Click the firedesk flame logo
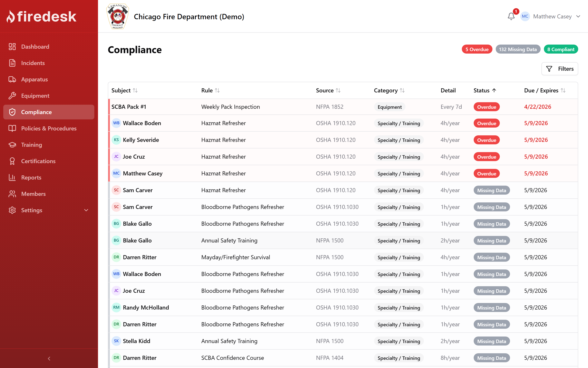Viewport: 588px width, 368px height. coord(11,17)
